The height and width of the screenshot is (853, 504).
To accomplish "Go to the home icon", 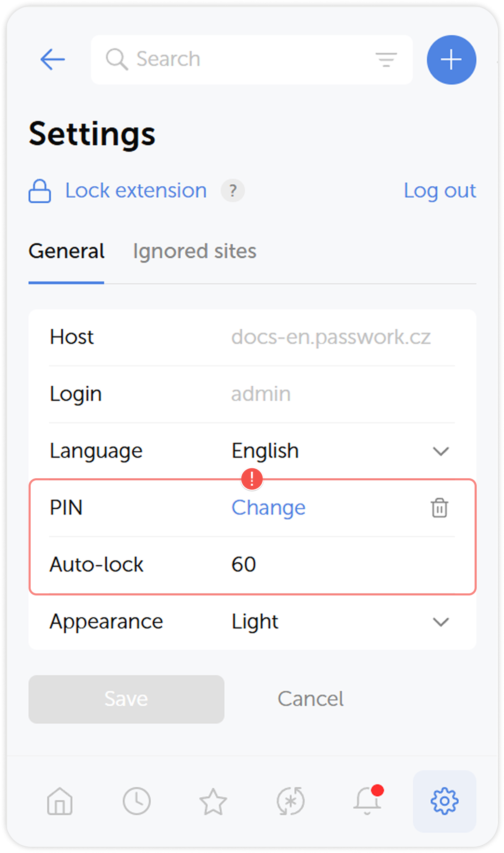I will pos(59,801).
